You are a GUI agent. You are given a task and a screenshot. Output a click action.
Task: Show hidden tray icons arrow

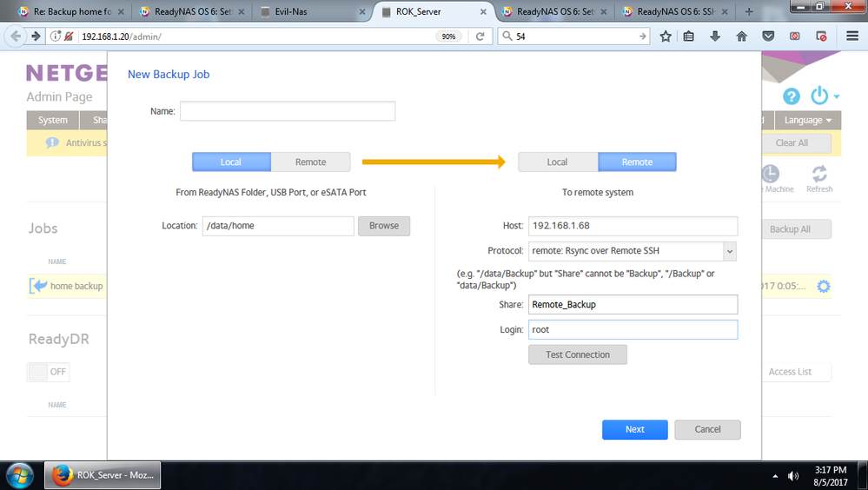[x=775, y=475]
